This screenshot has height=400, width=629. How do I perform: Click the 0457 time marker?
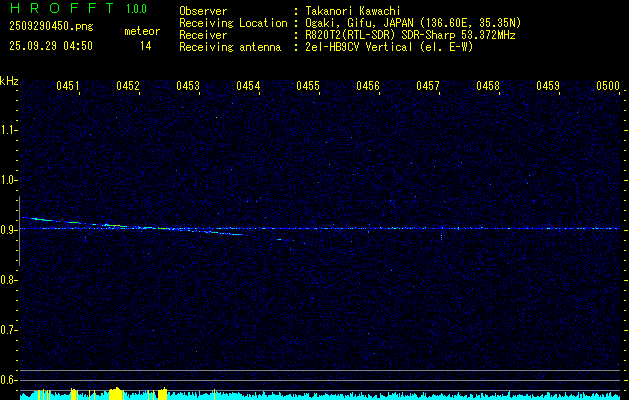point(428,87)
